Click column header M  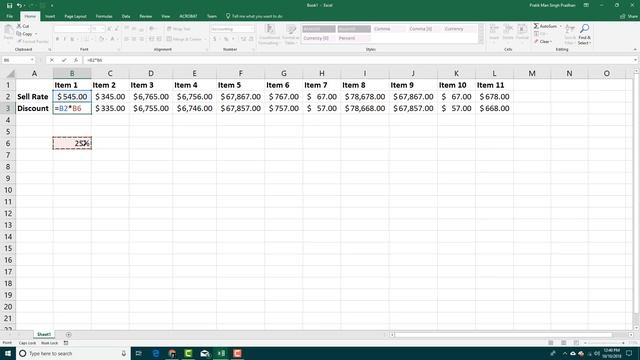pyautogui.click(x=532, y=73)
